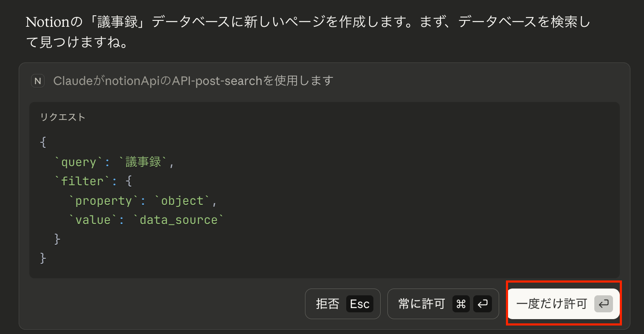Click the ⌘ command key badge
The width and height of the screenshot is (644, 334).
coord(461,304)
